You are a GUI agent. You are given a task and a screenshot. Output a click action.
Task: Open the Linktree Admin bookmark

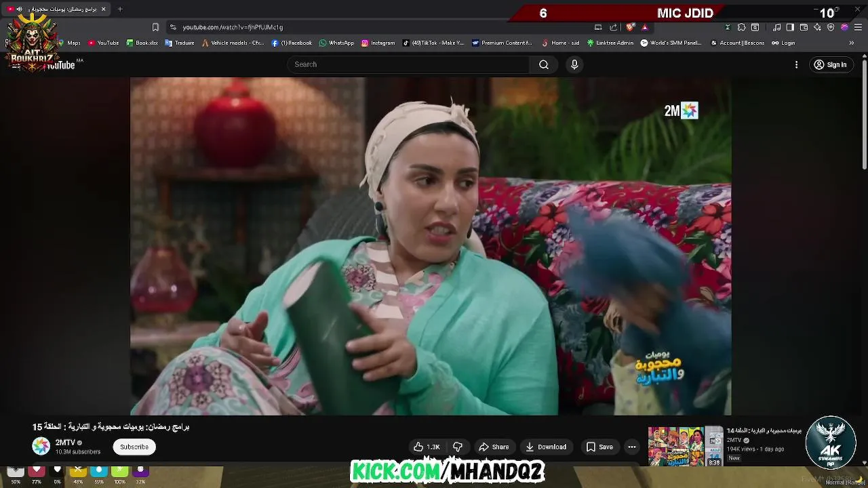610,43
